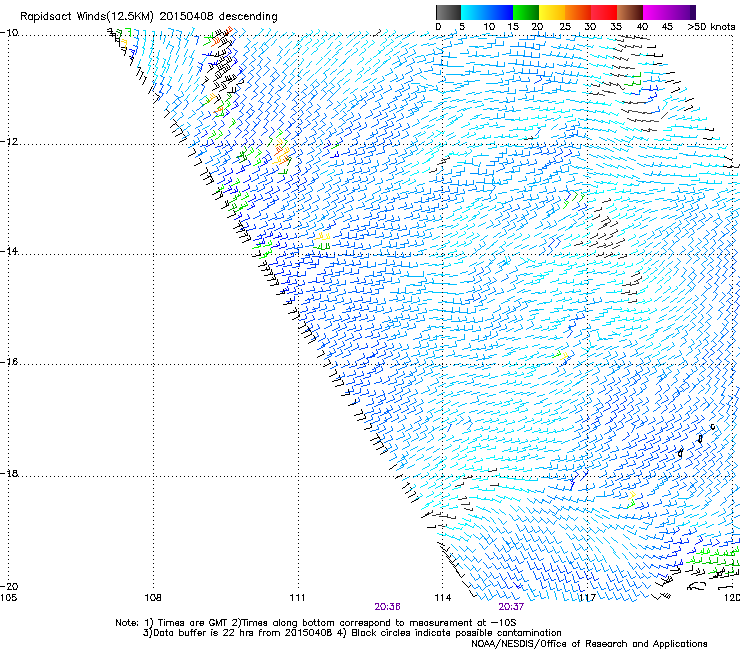This screenshot has height=650, width=740.
Task: Click the 108 longitude axis label
Action: tap(153, 598)
